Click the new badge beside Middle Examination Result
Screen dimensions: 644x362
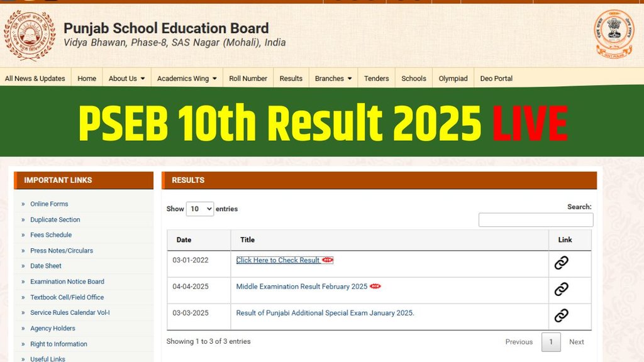(375, 287)
